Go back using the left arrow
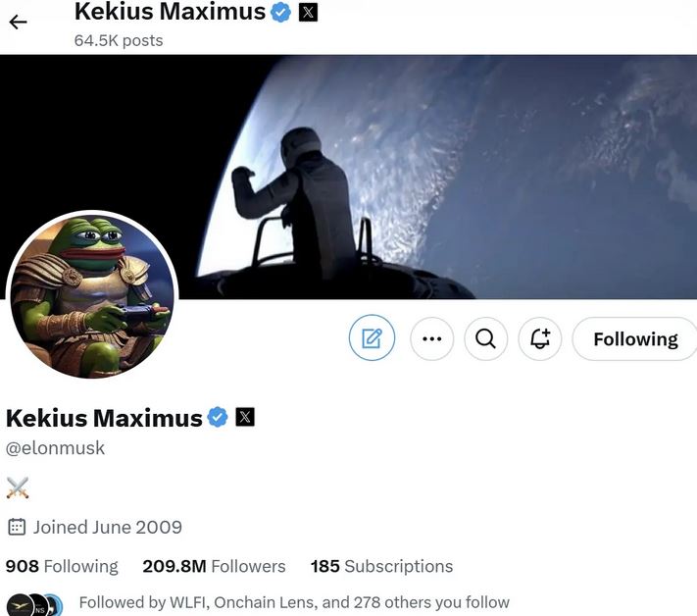 18,22
